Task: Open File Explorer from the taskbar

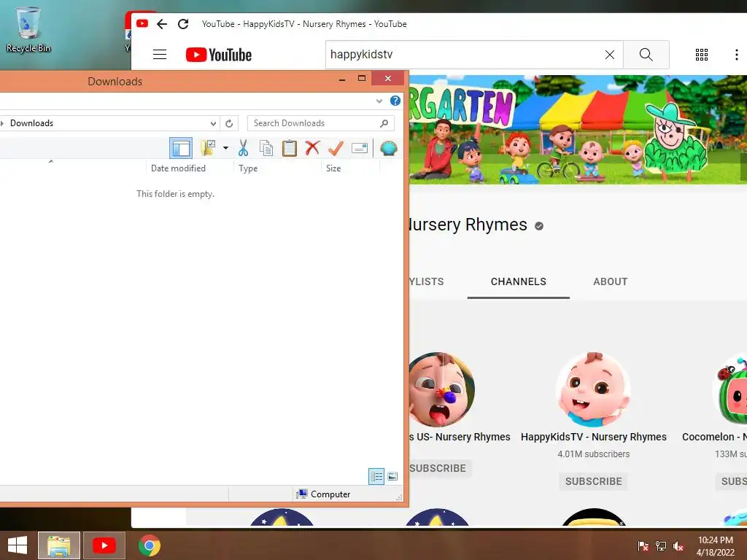Action: [x=59, y=545]
